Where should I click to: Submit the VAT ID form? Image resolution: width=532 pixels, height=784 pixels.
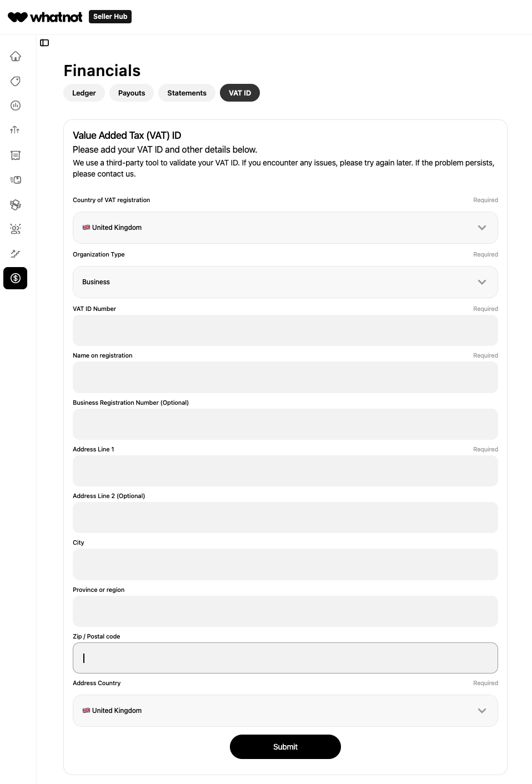tap(285, 747)
